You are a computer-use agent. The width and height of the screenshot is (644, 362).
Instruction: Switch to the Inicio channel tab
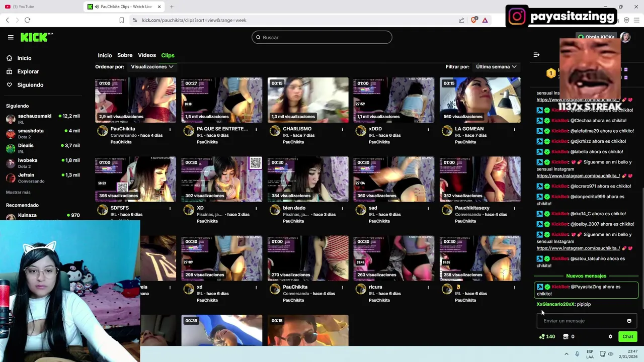coord(105,55)
